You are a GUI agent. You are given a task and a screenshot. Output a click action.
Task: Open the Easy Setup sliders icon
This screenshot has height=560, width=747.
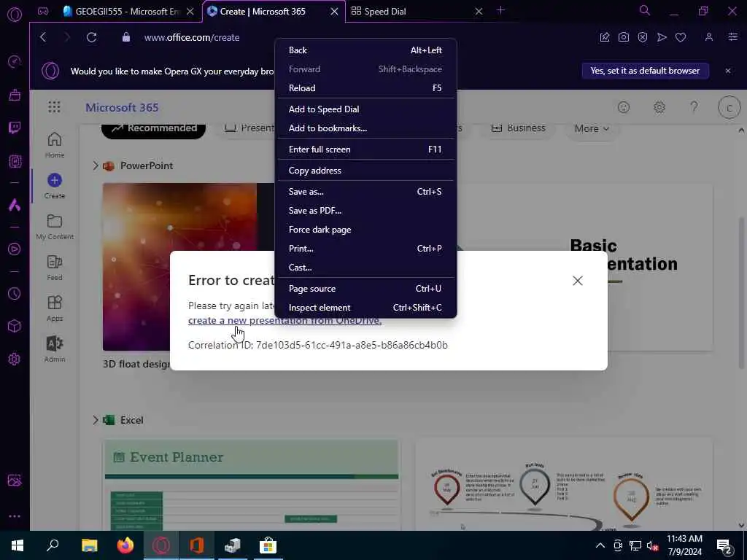[x=732, y=37]
